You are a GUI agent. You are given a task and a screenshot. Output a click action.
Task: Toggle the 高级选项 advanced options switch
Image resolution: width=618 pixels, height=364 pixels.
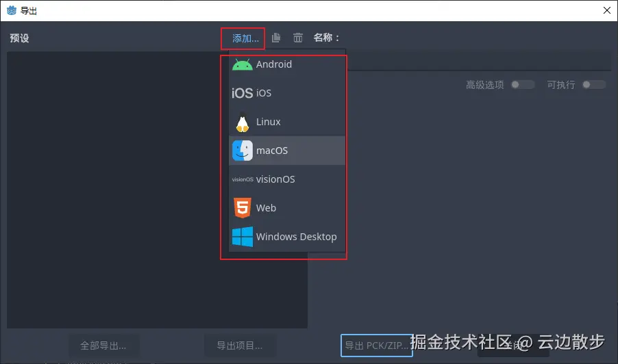pos(523,85)
